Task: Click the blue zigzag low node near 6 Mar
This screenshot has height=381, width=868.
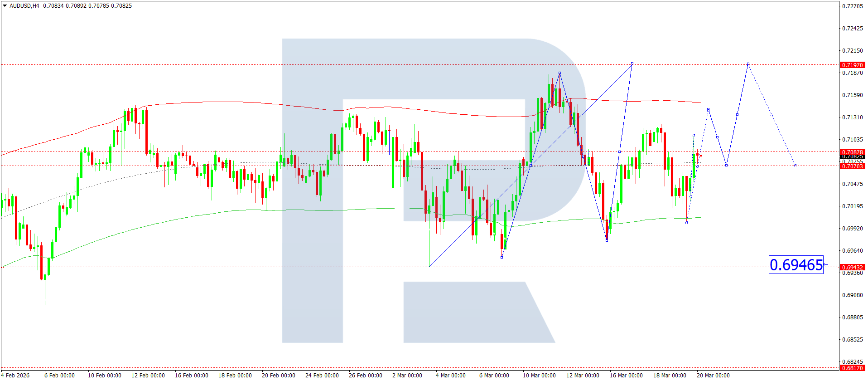Action: pyautogui.click(x=502, y=257)
